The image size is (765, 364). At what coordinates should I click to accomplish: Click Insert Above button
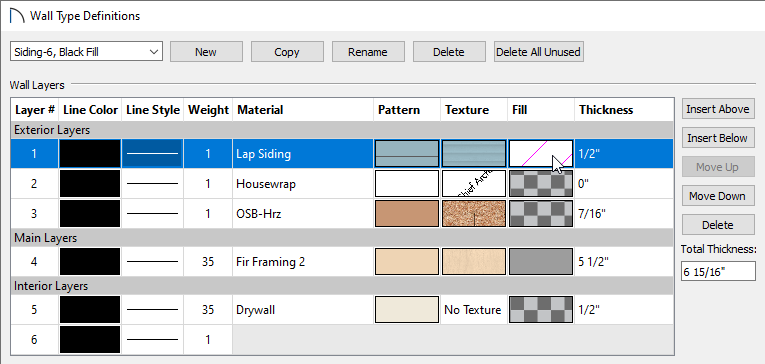pyautogui.click(x=718, y=109)
